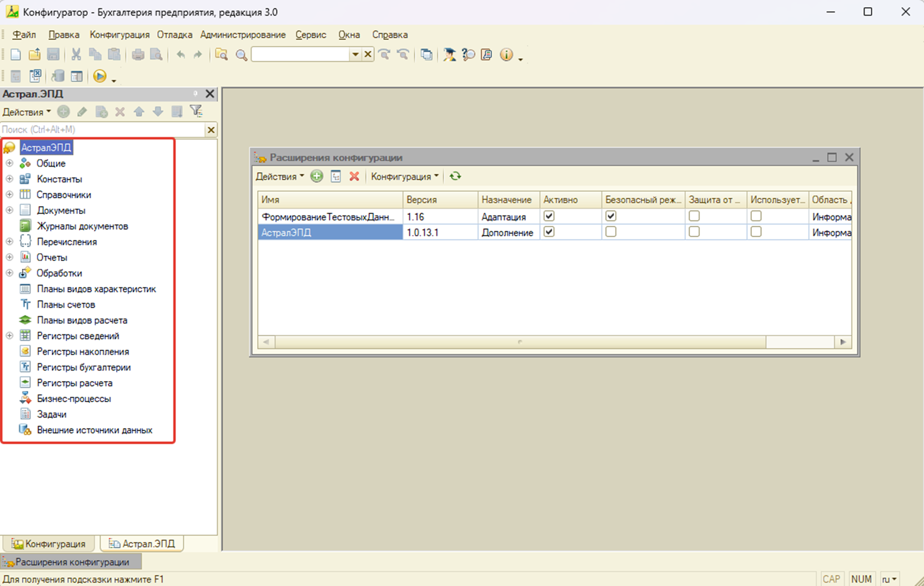Open Конфигурация dropdown in Расширения конфигурации toolbar
The image size is (924, 586).
click(405, 177)
